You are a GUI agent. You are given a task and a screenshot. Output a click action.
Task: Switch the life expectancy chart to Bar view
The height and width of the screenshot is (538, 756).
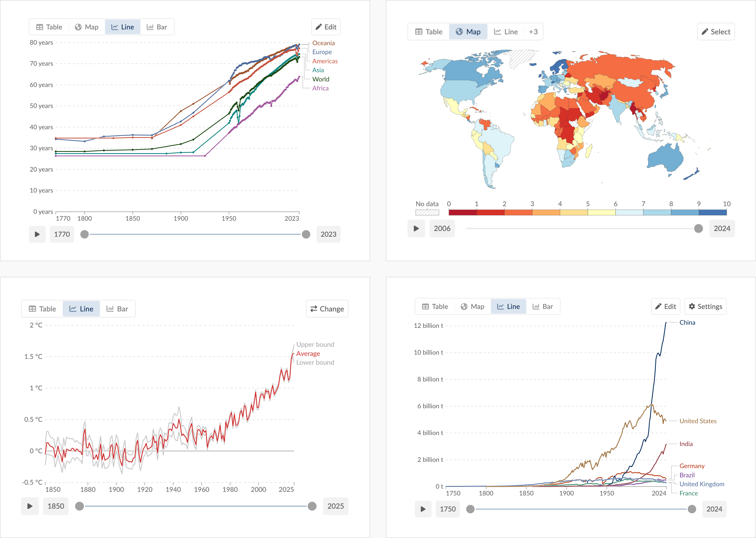(157, 27)
